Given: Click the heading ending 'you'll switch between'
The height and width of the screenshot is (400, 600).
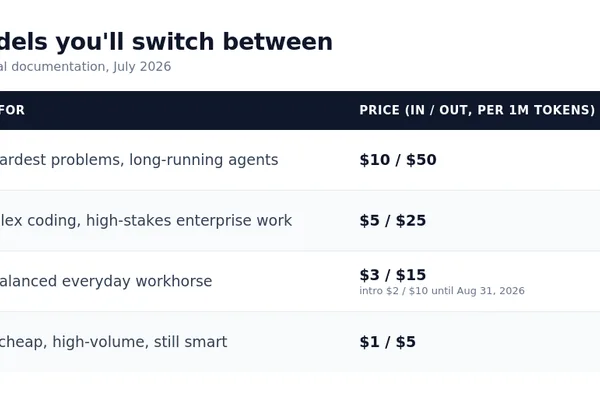Looking at the screenshot, I should click(x=166, y=42).
